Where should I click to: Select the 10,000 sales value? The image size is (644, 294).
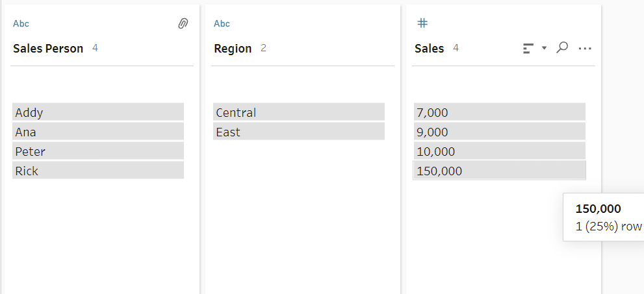point(499,151)
